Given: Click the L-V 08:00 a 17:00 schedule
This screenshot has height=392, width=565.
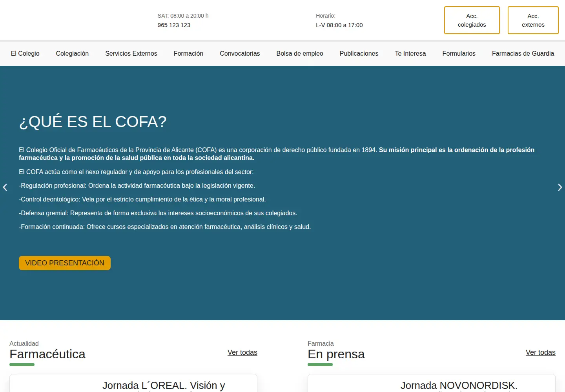Looking at the screenshot, I should tap(339, 25).
